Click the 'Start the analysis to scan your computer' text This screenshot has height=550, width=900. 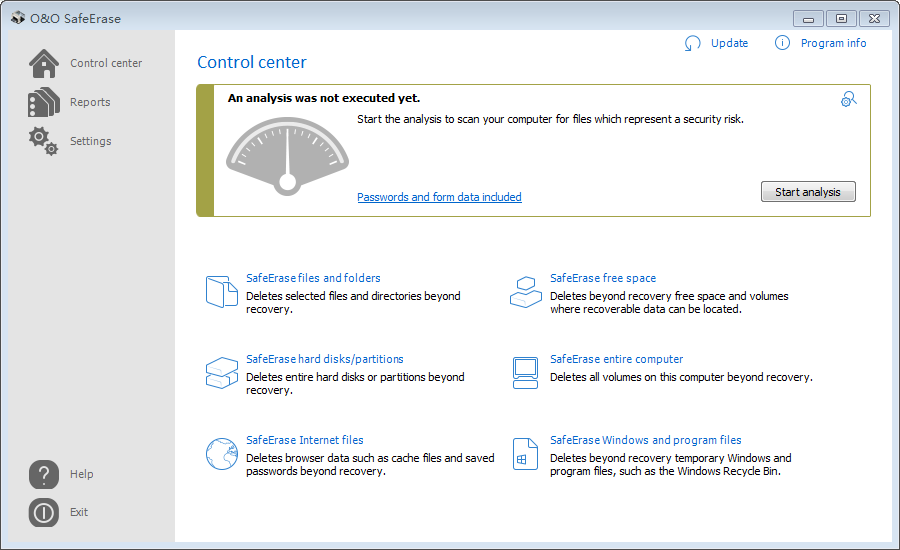(x=550, y=119)
